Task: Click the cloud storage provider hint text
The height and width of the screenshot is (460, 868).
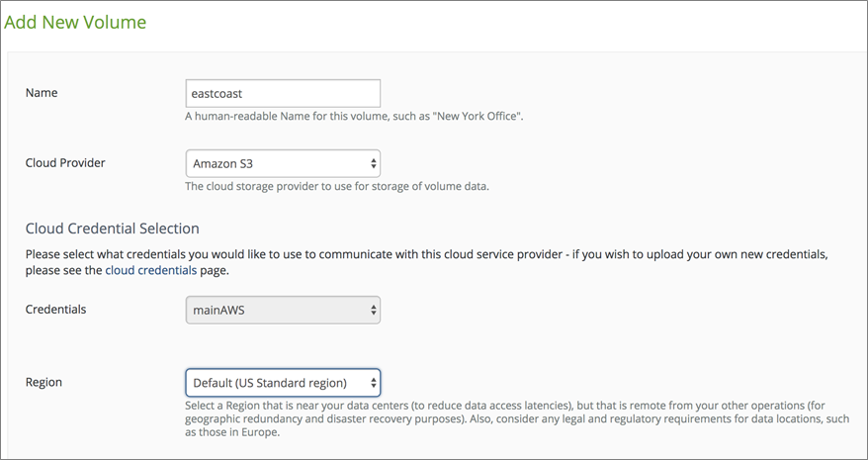Action: [x=337, y=186]
